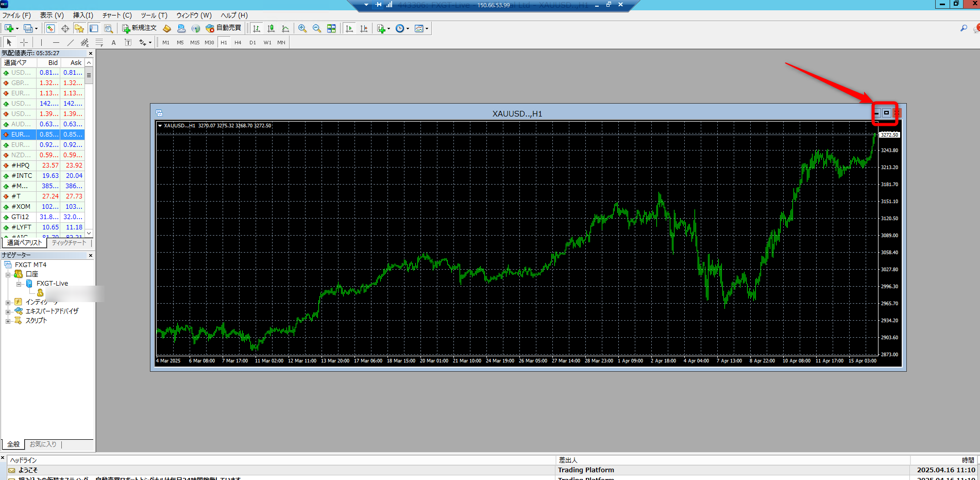Image resolution: width=980 pixels, height=480 pixels.
Task: Switch chart to bar chart style
Action: point(257,28)
